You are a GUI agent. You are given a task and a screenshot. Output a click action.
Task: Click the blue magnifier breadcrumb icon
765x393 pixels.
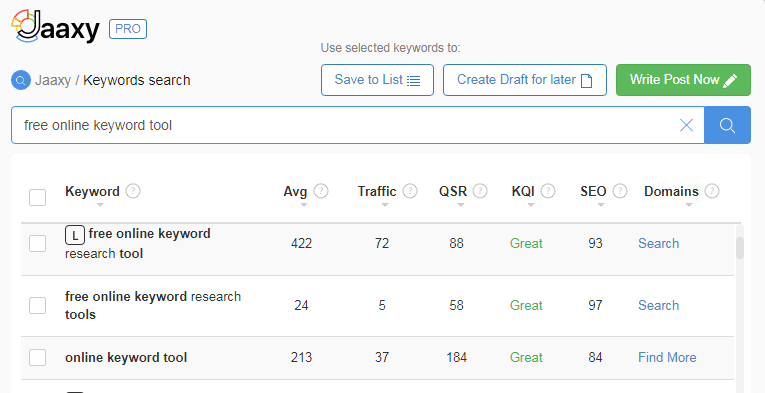coord(21,80)
